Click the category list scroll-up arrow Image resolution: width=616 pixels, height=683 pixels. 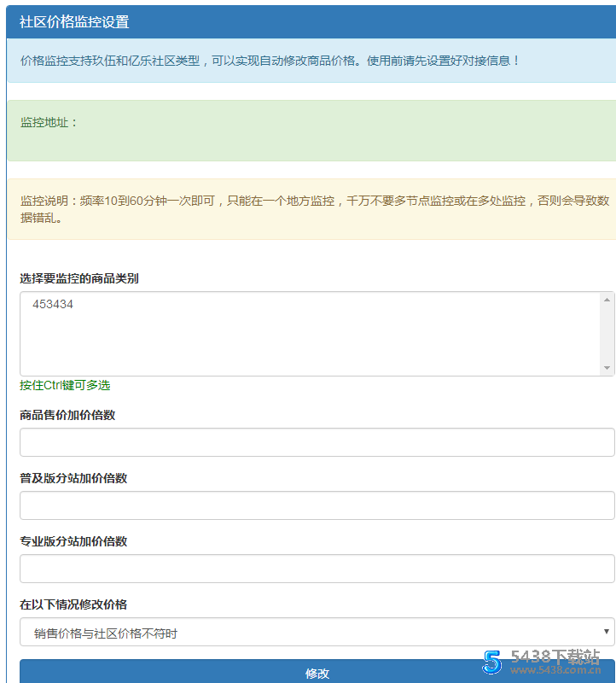tap(607, 300)
